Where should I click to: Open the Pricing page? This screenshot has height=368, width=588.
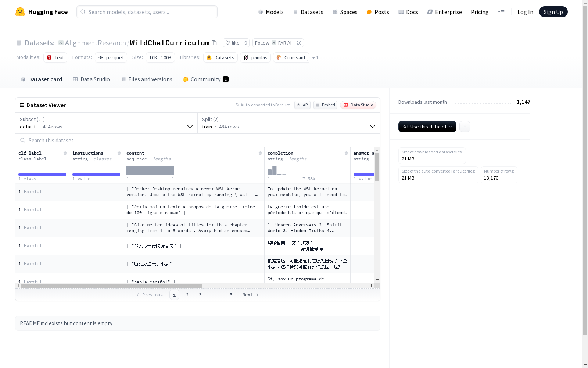[x=480, y=12]
